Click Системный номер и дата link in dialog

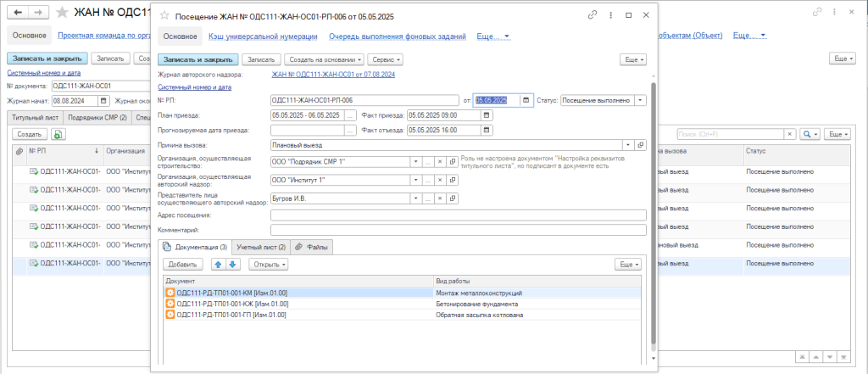coord(194,87)
